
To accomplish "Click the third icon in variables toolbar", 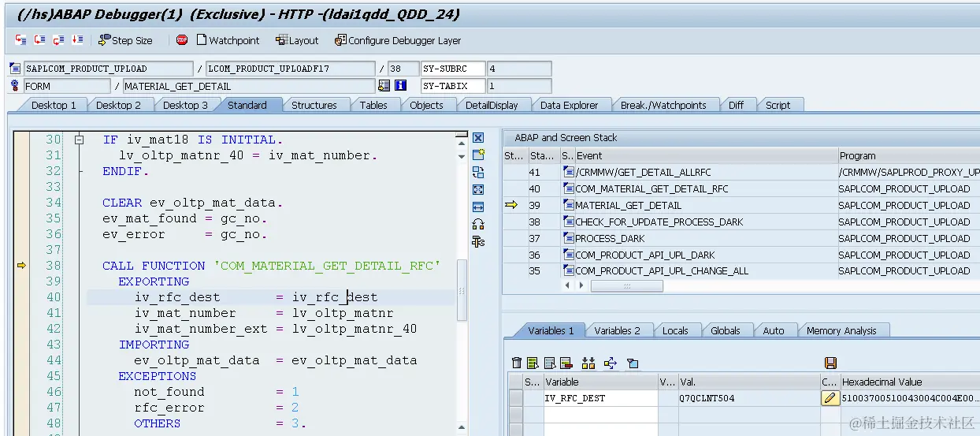I will point(550,363).
